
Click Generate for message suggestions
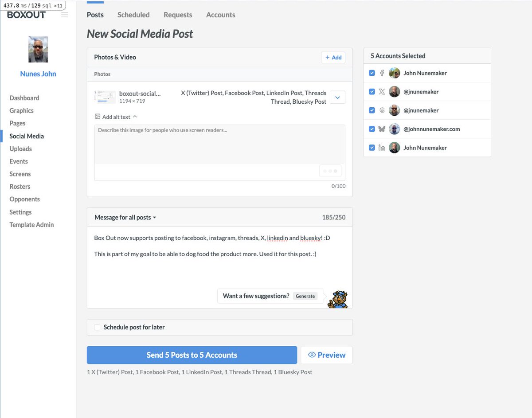pyautogui.click(x=305, y=296)
